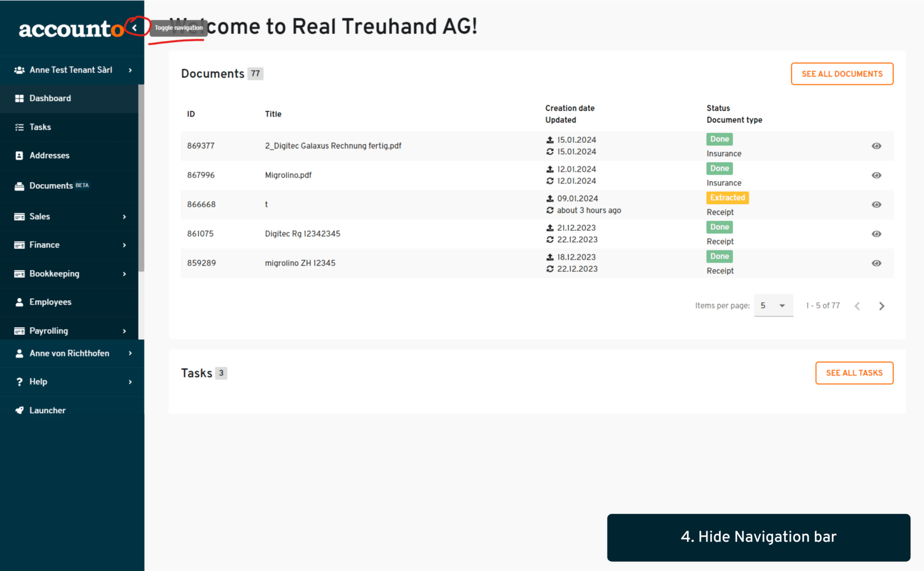Expand the Payrolling submenu chevron
This screenshot has height=571, width=924.
124,331
